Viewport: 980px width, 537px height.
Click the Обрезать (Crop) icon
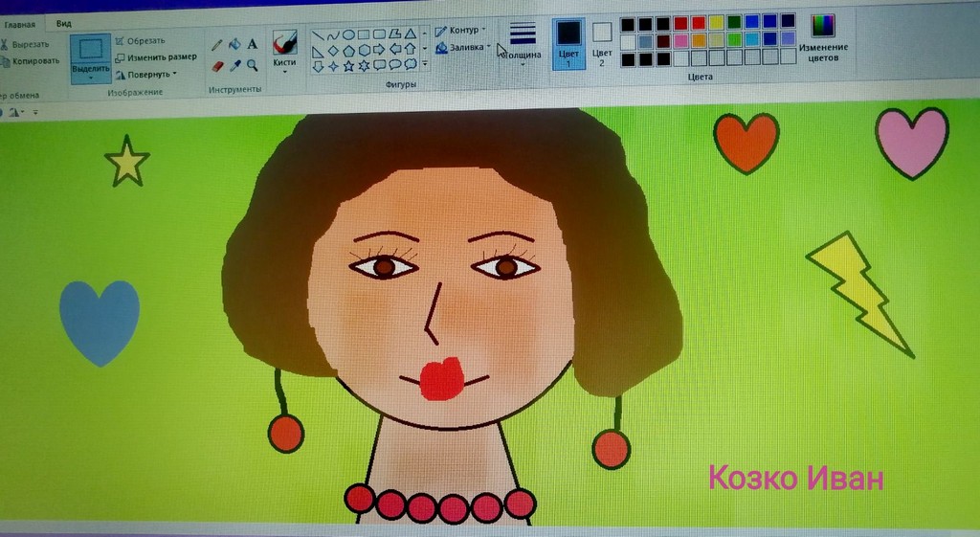[x=120, y=41]
